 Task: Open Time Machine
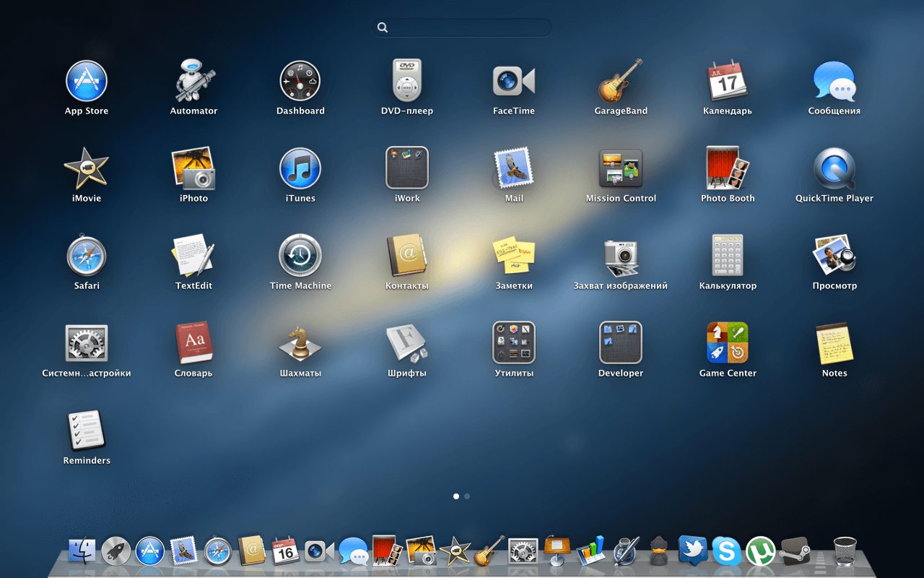pos(300,256)
